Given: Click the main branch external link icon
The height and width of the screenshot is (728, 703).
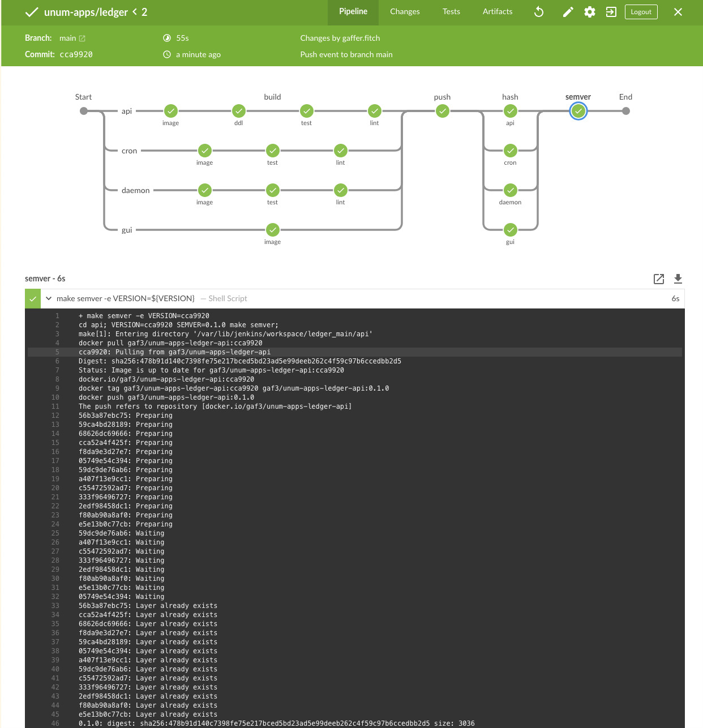Looking at the screenshot, I should pos(82,38).
